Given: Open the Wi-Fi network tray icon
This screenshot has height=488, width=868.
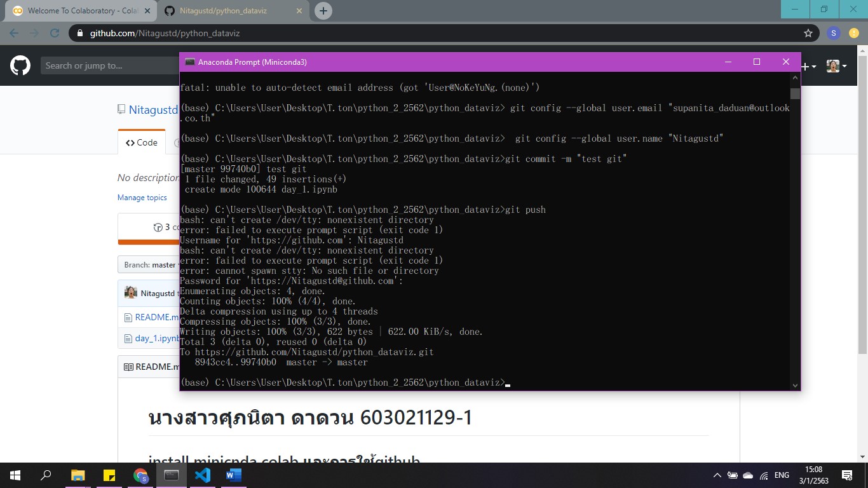Looking at the screenshot, I should coord(764,475).
